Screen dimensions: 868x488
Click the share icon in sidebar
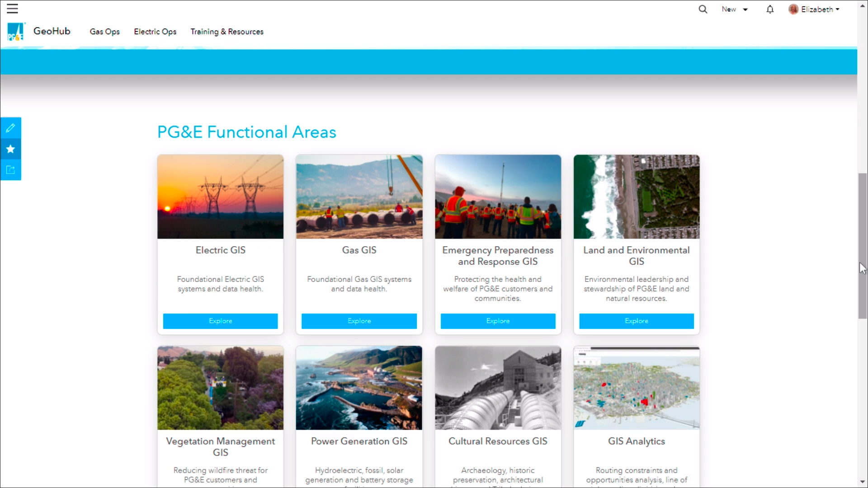pyautogui.click(x=10, y=170)
